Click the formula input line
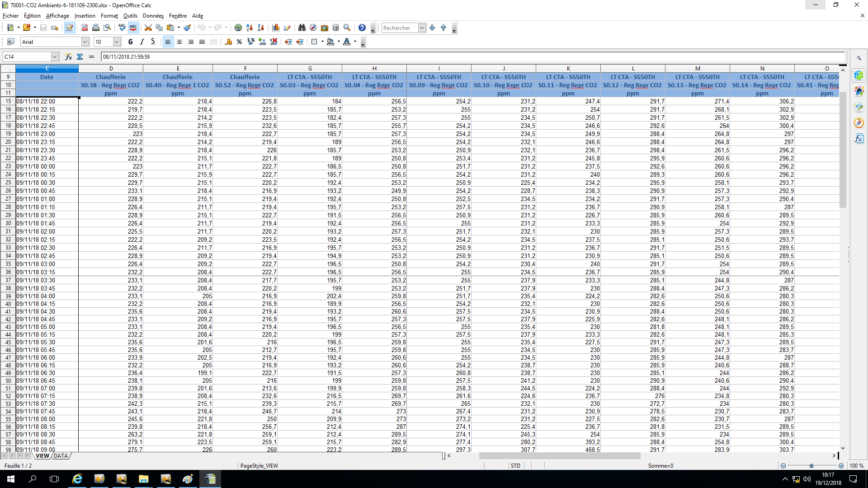The width and height of the screenshot is (868, 488). click(473, 56)
